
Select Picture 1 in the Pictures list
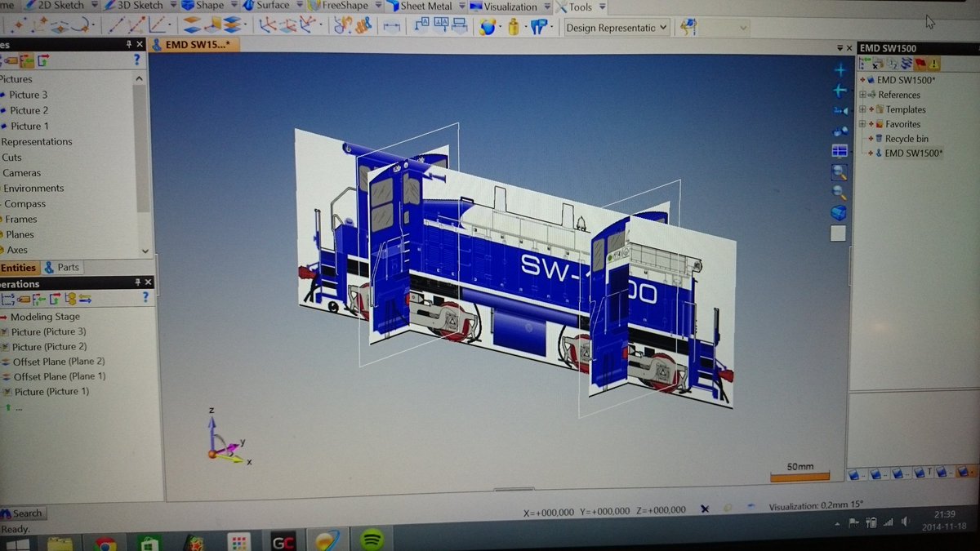[x=29, y=126]
